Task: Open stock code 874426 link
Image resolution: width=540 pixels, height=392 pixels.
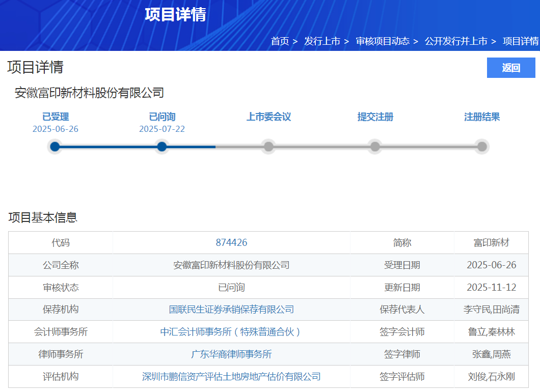Action: click(x=231, y=243)
